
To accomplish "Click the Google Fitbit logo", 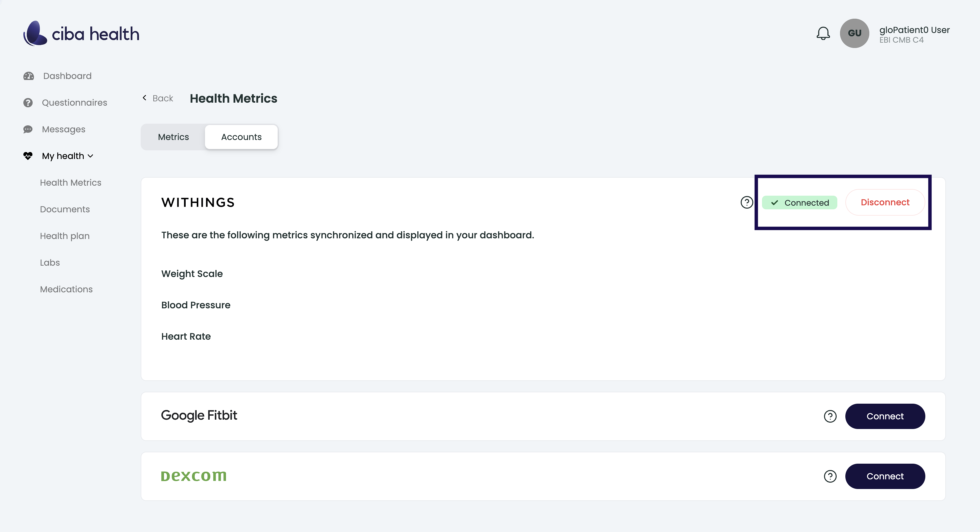I will pos(199,416).
